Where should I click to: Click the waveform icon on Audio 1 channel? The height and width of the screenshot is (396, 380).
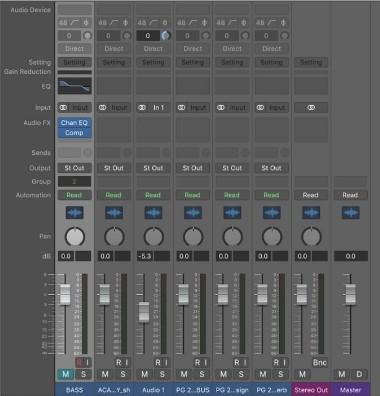[153, 213]
